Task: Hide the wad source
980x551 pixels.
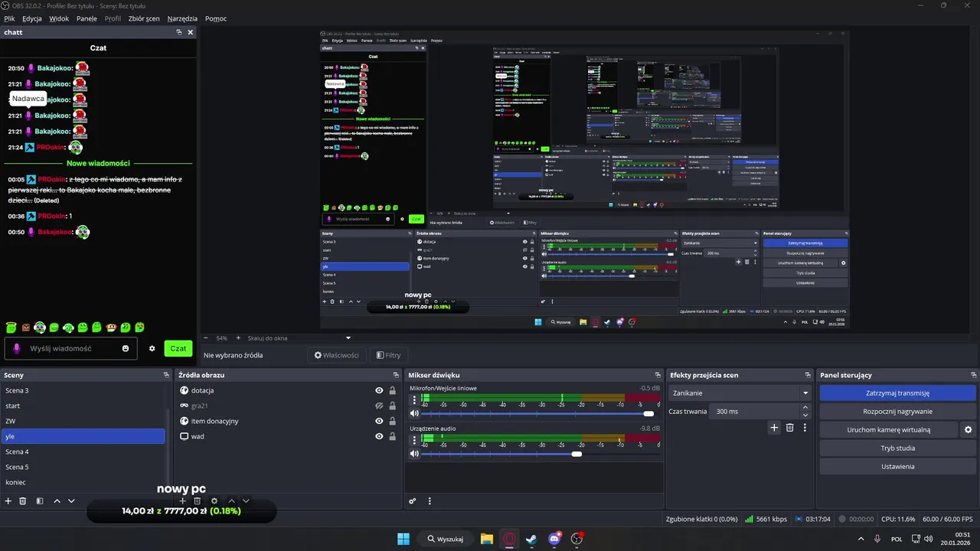Action: tap(379, 436)
